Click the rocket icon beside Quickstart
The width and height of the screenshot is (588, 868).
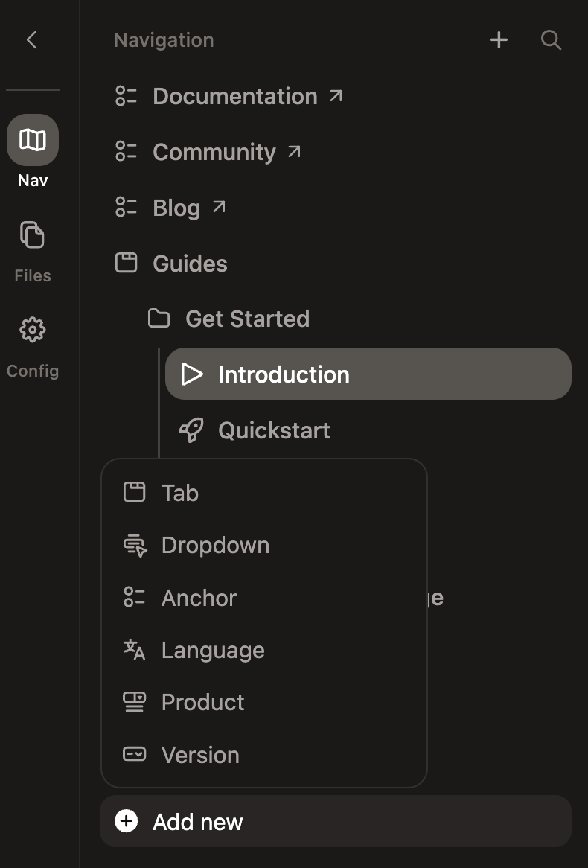pos(191,430)
